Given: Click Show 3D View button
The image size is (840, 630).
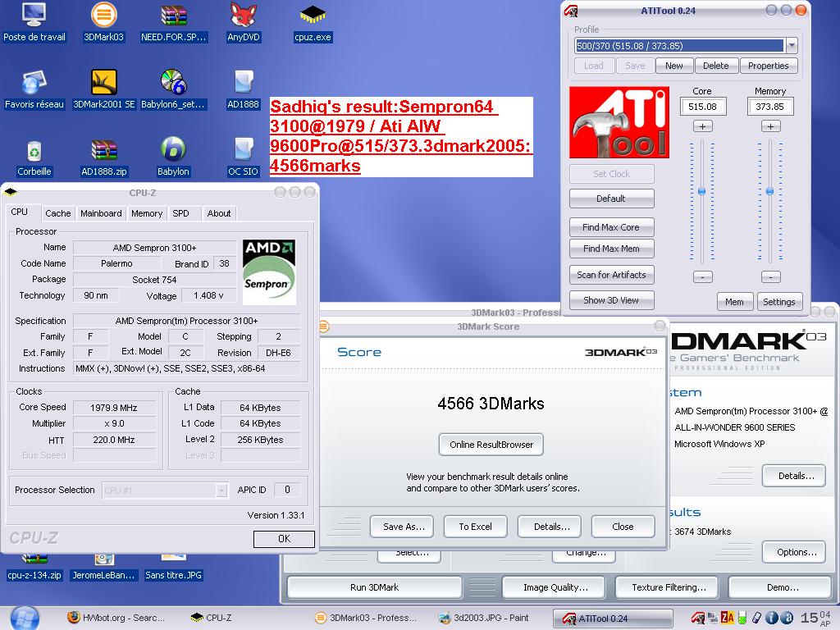Looking at the screenshot, I should point(611,300).
